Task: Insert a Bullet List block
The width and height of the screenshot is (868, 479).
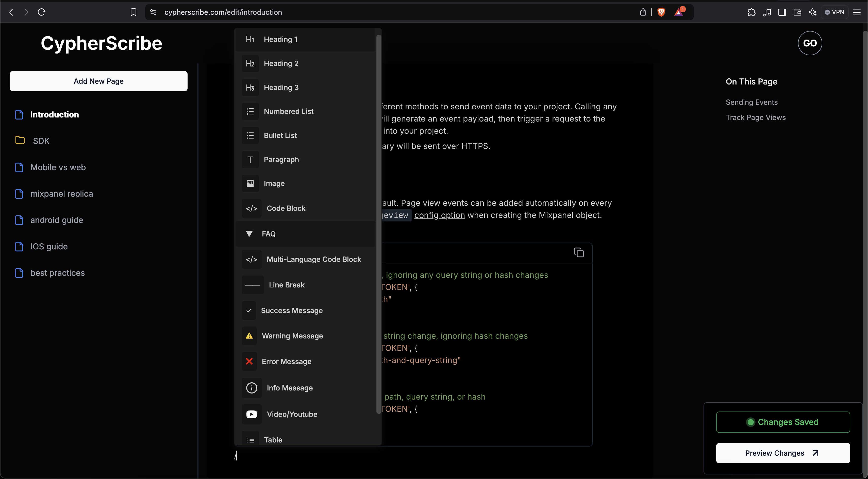Action: 305,135
